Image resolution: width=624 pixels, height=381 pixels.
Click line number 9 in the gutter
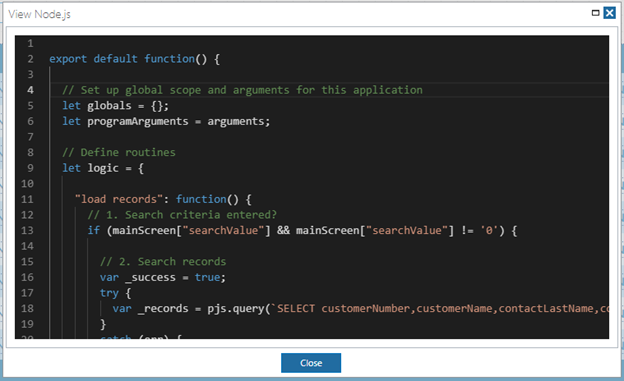pos(30,168)
